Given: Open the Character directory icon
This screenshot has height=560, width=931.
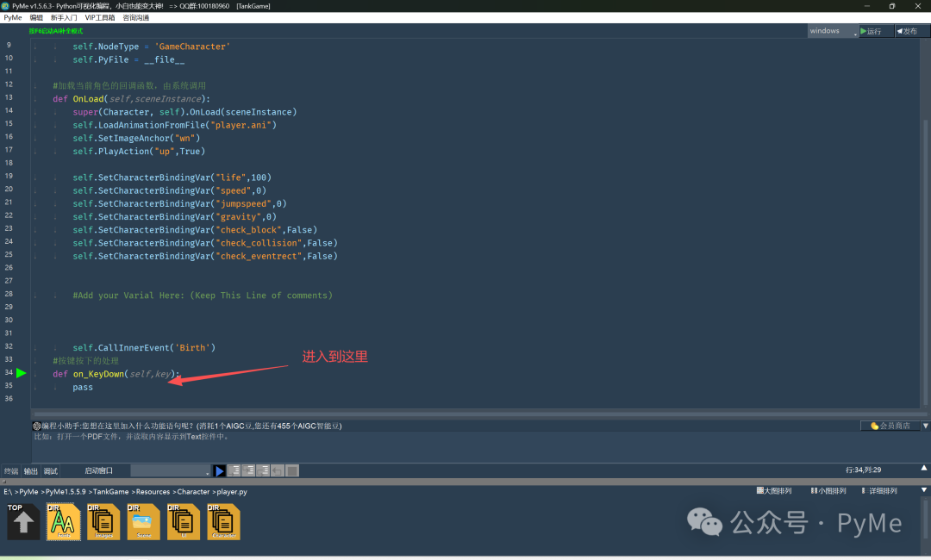Looking at the screenshot, I should click(224, 521).
